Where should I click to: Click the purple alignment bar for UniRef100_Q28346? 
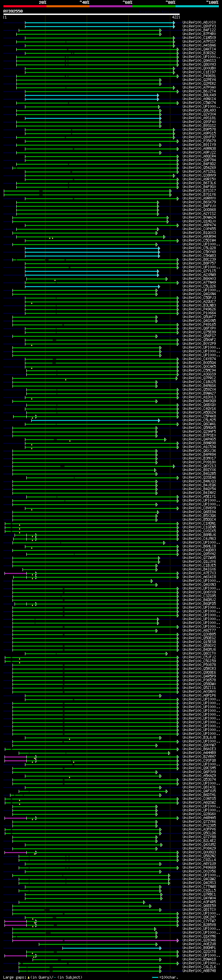click(x=95, y=940)
